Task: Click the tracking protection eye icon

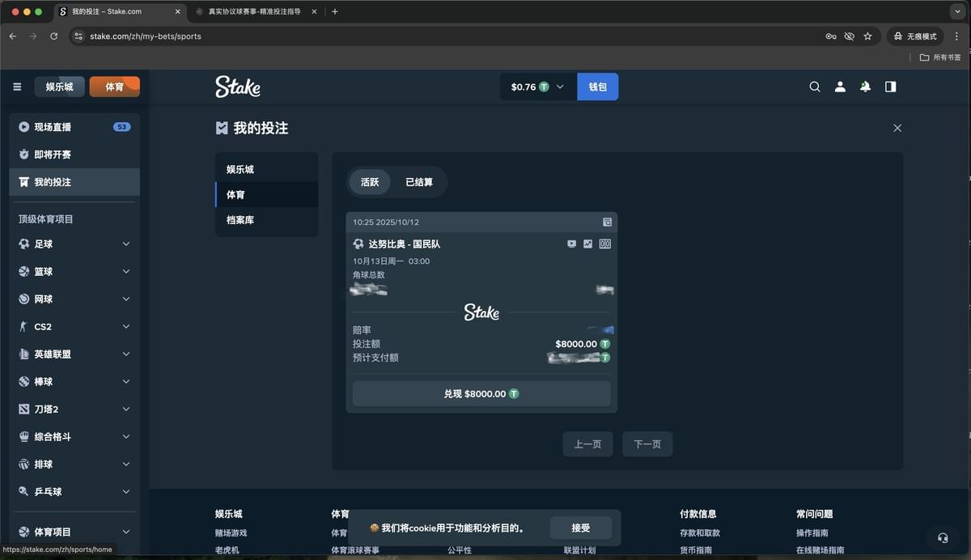Action: tap(849, 36)
